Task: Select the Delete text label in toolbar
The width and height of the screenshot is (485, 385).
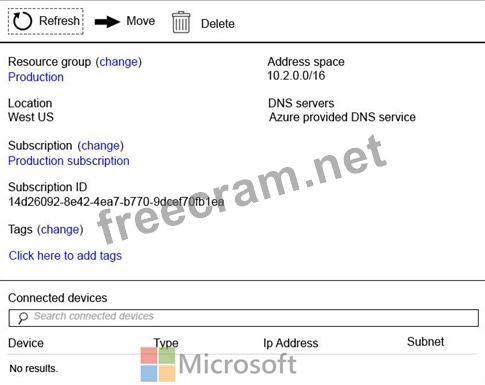Action: pyautogui.click(x=218, y=24)
